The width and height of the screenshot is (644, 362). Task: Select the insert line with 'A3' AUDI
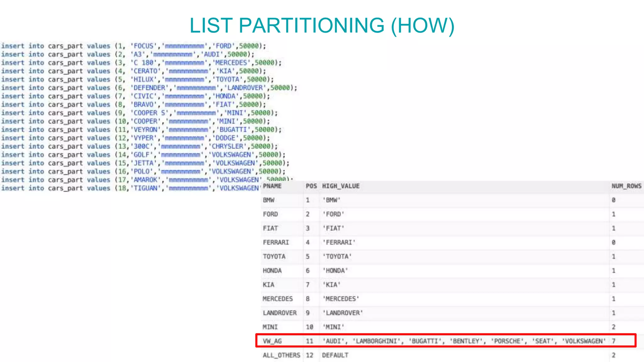[128, 54]
